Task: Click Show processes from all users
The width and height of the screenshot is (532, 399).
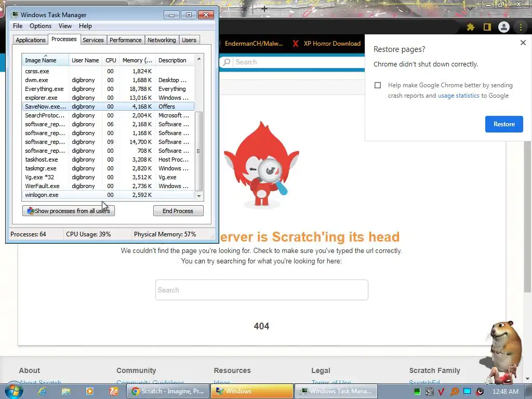Action: (69, 211)
